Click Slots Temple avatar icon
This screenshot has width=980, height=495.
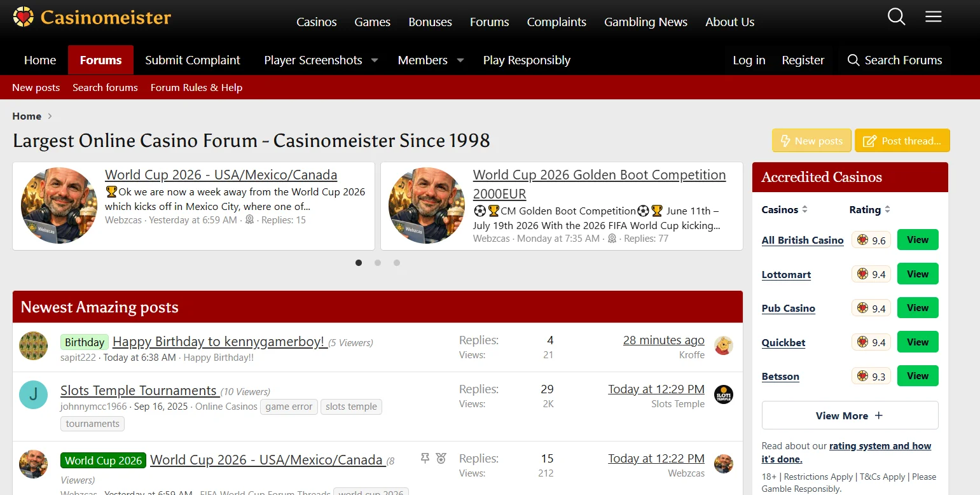724,394
